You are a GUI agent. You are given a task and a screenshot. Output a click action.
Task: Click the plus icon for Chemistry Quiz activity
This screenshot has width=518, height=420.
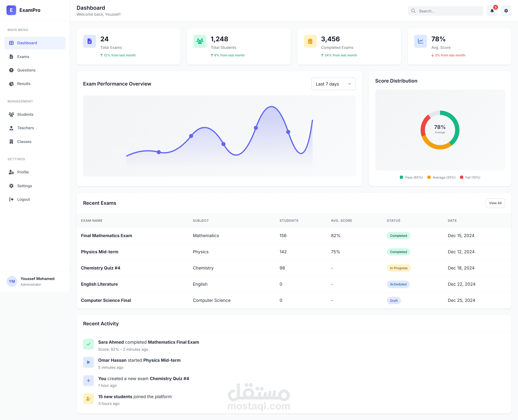click(x=88, y=380)
